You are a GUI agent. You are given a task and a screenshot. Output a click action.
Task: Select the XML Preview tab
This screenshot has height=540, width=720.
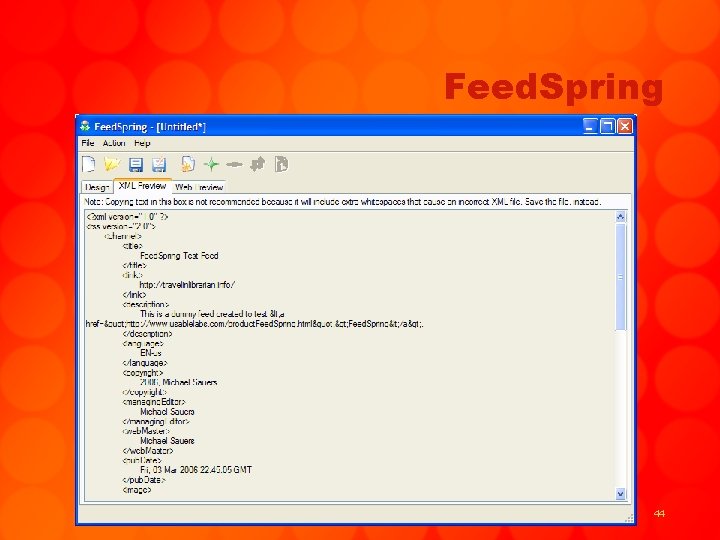142,186
